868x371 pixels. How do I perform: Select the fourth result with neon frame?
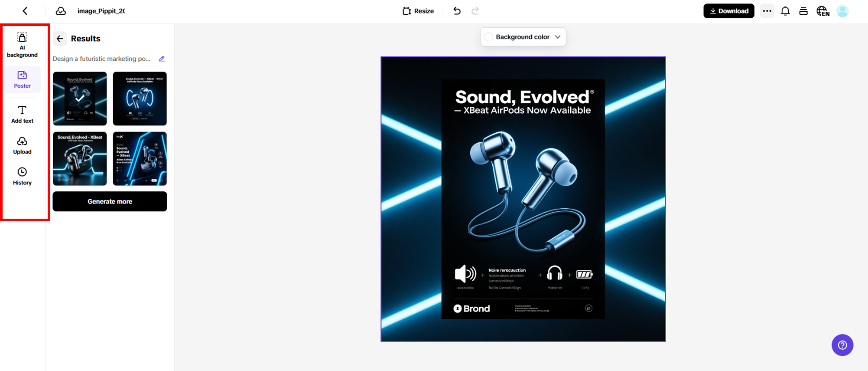[x=140, y=158]
